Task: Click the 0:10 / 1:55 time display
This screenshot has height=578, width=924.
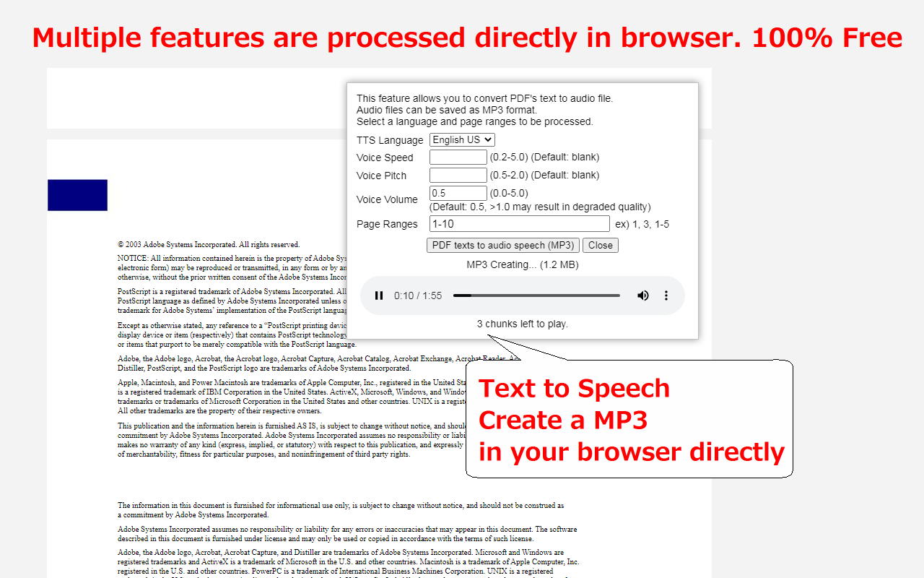Action: 418,296
